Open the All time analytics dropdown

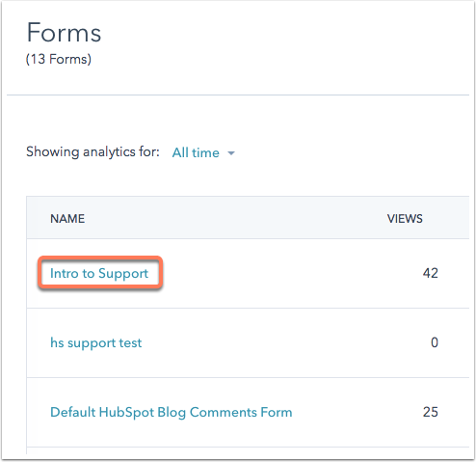203,152
